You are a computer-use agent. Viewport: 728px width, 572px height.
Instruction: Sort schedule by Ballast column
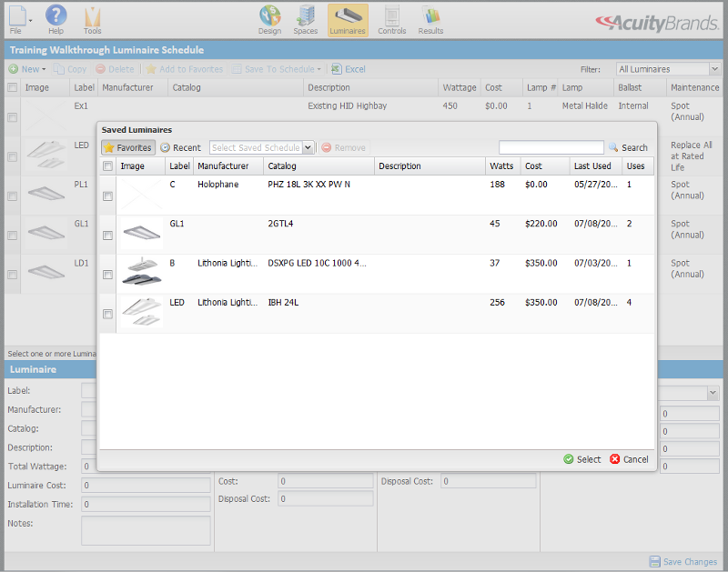[640, 87]
